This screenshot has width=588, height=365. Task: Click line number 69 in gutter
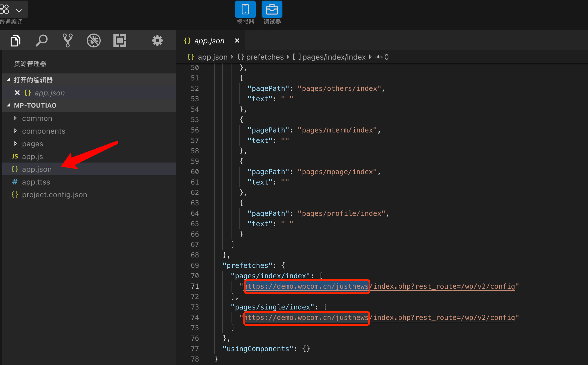[195, 266]
